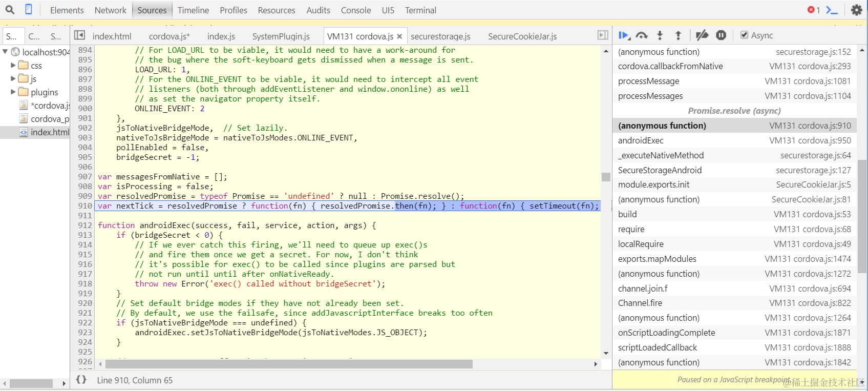
Task: Select channel.join.f stack frame
Action: (734, 289)
